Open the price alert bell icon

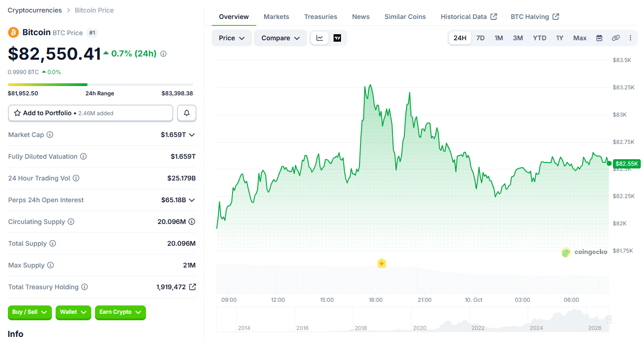coord(187,113)
